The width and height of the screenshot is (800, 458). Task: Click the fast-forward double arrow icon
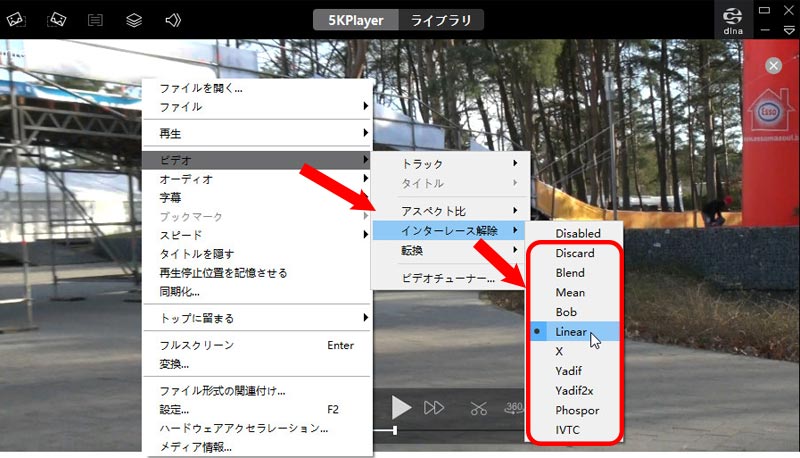[434, 408]
